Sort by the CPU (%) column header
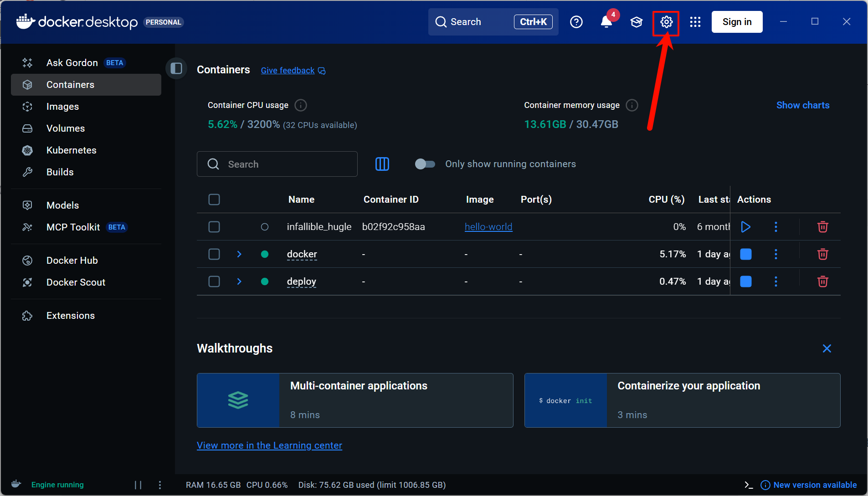 (x=667, y=199)
